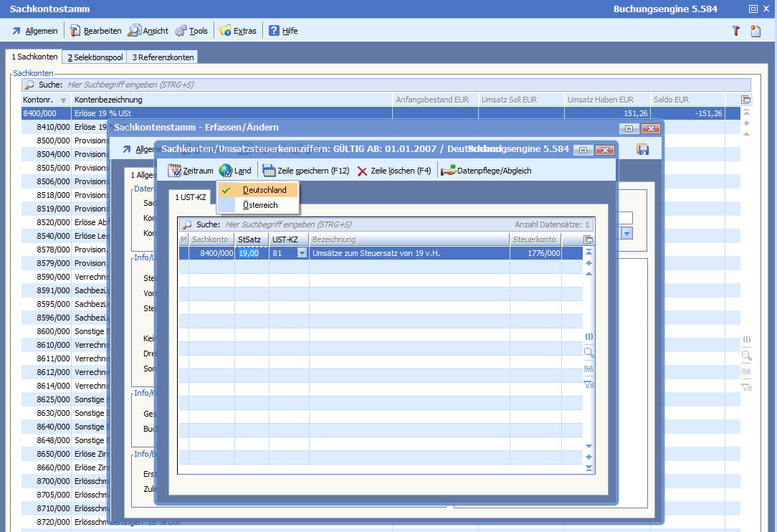Screen dimensions: 777x532
Task: Delete row with Zeile löschen (F4)
Action: click(x=394, y=171)
